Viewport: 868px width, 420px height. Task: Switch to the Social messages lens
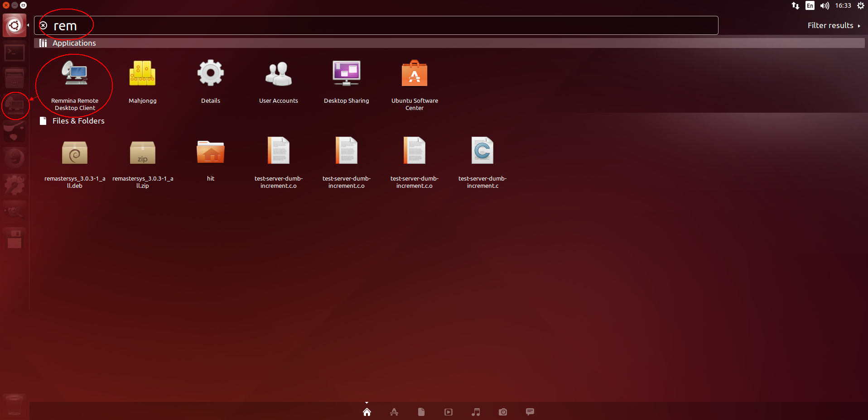click(x=530, y=411)
